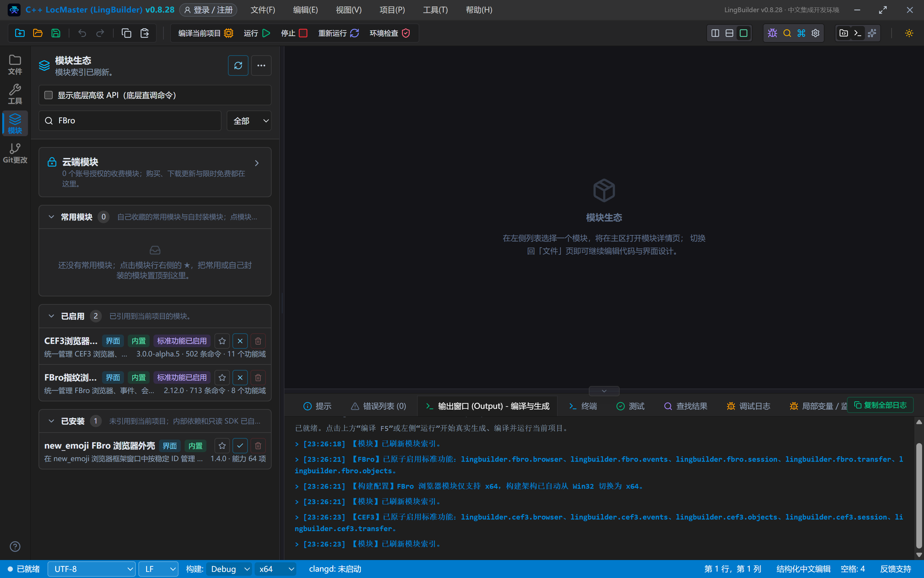Click the command-key icon in the top toolbar

click(801, 33)
